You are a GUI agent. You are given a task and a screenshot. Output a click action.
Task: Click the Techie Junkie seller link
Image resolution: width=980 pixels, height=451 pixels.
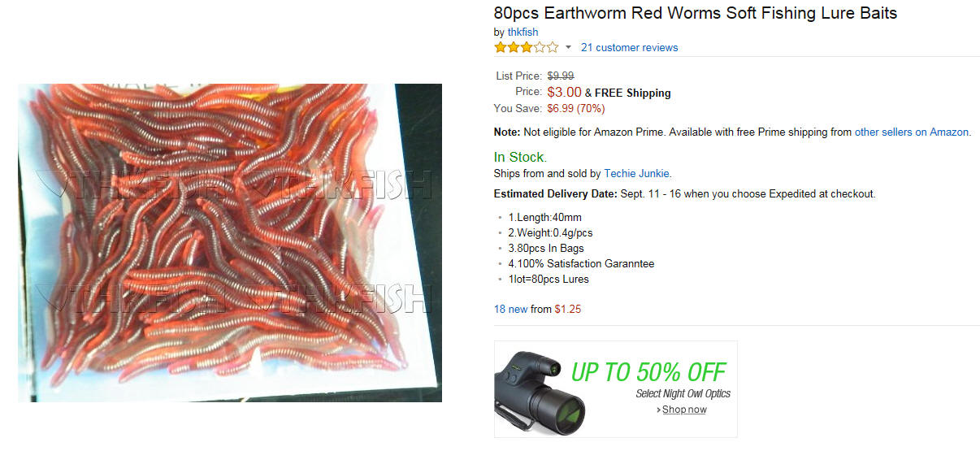tap(637, 173)
